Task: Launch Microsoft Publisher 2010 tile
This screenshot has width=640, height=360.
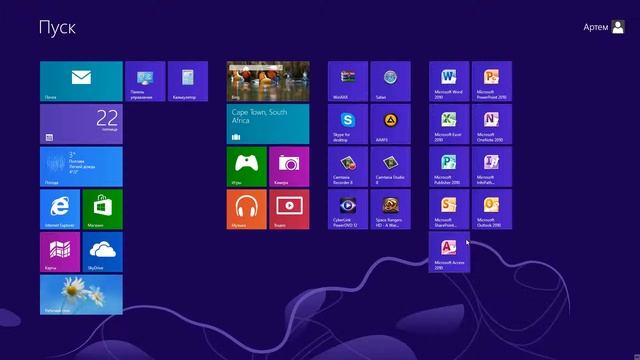Action: point(449,167)
